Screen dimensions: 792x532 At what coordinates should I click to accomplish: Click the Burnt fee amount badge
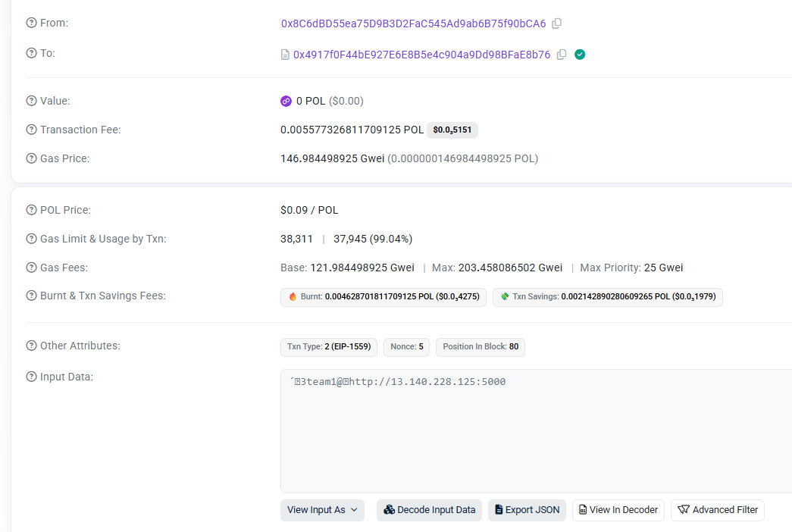pyautogui.click(x=383, y=297)
